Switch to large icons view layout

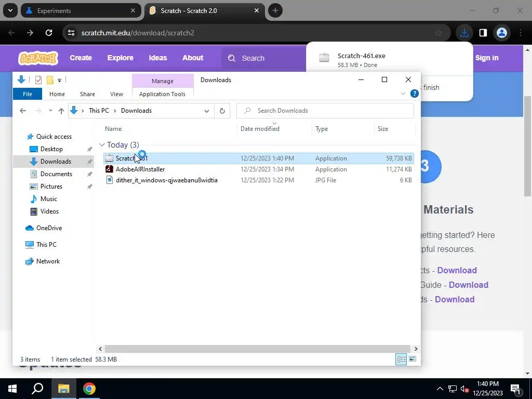[412, 359]
